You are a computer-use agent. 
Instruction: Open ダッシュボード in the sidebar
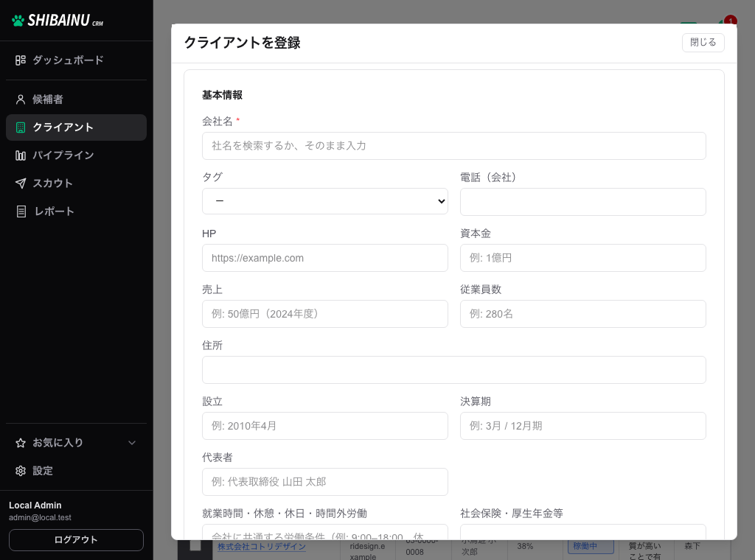pos(76,60)
